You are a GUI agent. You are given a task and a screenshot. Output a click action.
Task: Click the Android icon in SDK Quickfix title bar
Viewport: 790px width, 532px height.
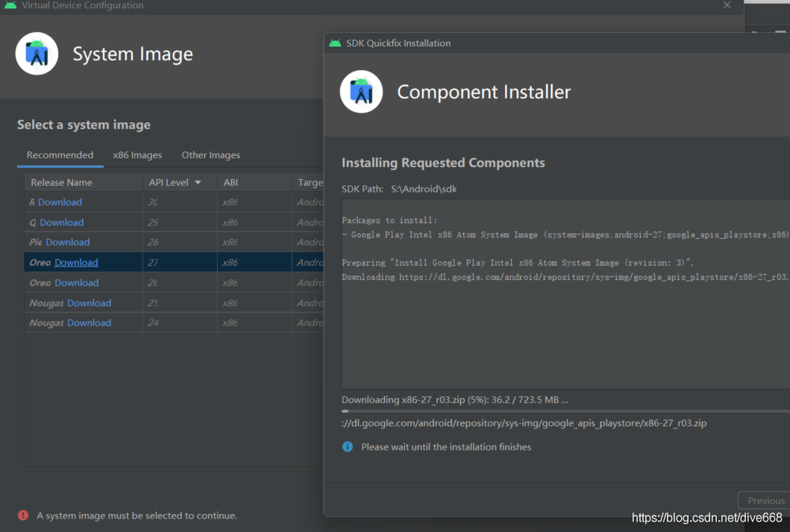(x=335, y=43)
